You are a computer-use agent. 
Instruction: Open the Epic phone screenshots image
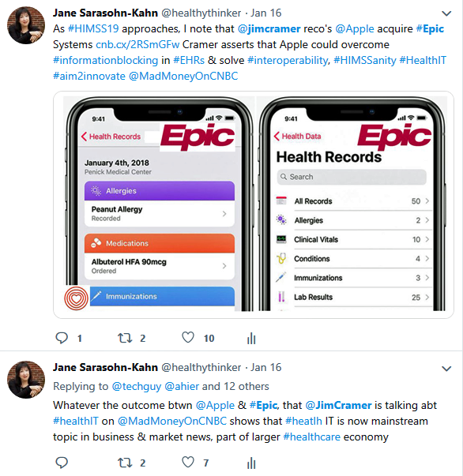coord(254,204)
